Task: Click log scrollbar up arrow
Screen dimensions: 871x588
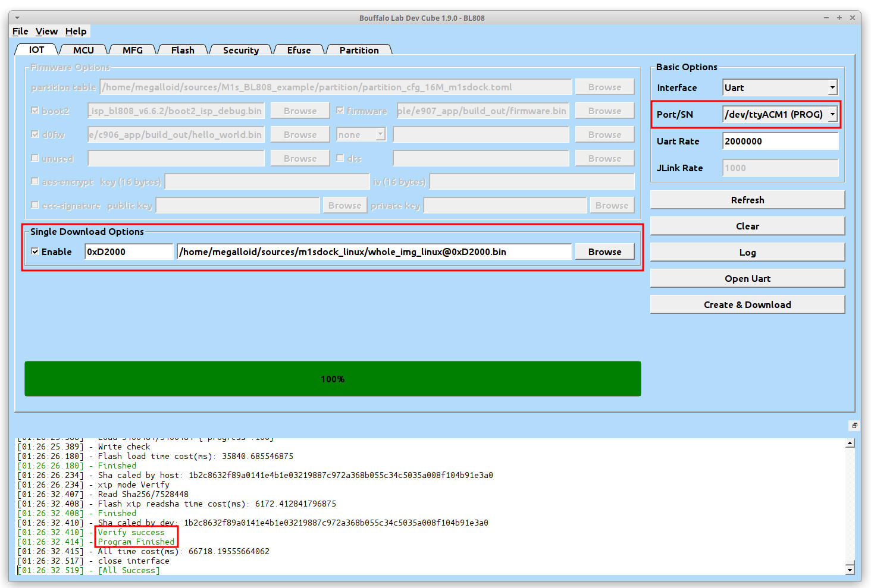Action: [x=850, y=443]
